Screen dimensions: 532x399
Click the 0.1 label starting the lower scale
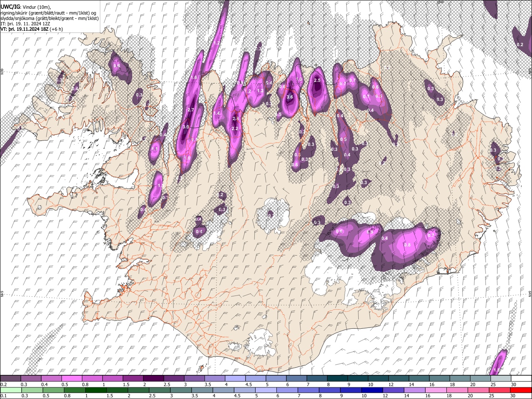coord(3,396)
